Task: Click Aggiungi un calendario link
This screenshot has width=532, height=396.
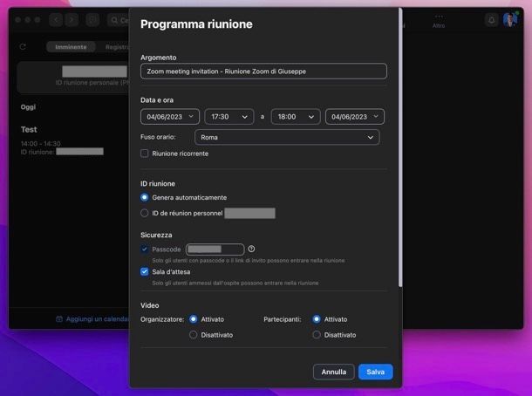Action: 98,319
